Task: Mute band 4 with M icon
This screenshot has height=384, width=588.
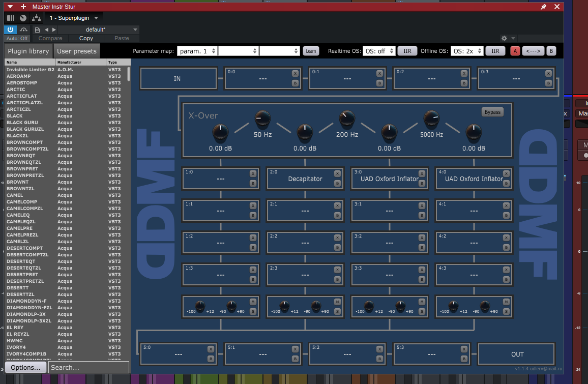Action: coord(506,302)
